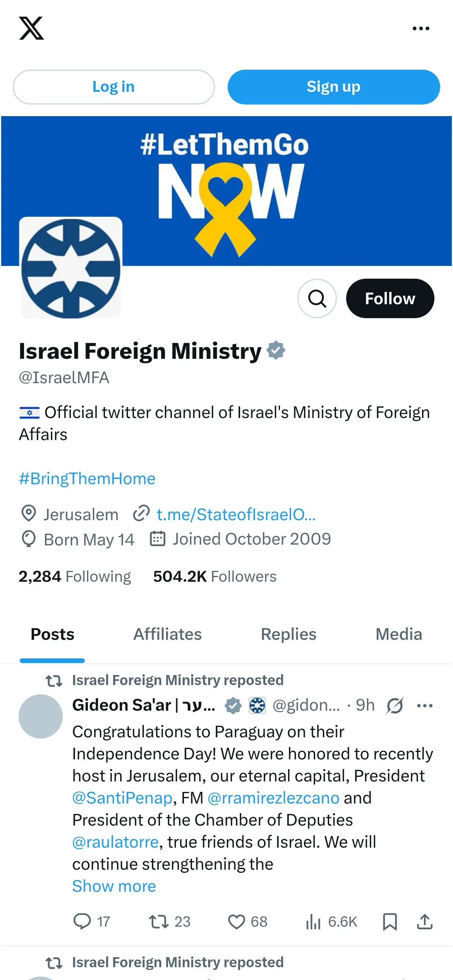Open the Israel Foreign Ministry profile picture
Viewport: 453px width, 980px height.
click(x=71, y=268)
